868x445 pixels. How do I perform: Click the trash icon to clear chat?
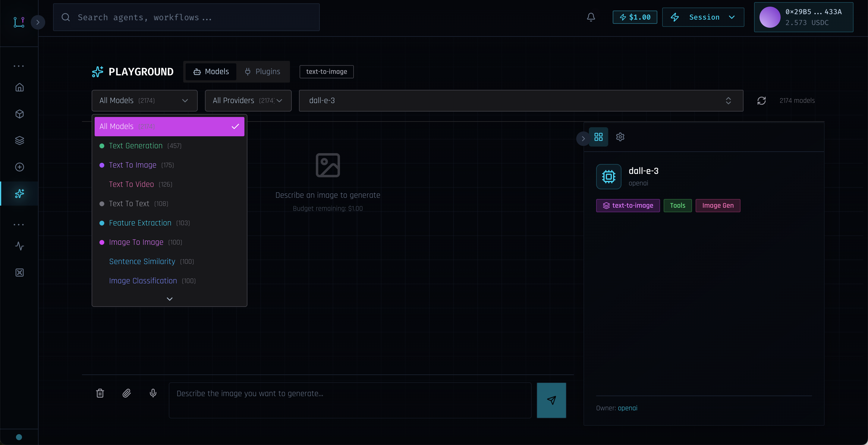(100, 393)
